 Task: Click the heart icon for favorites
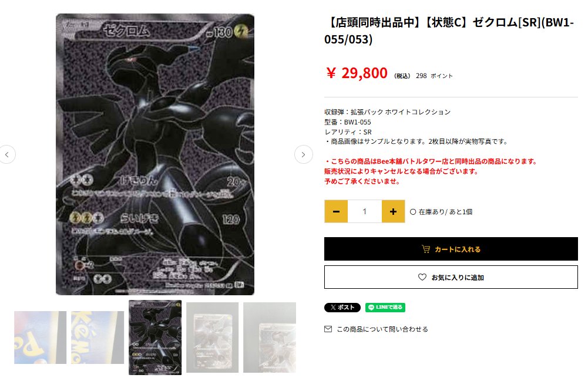(422, 277)
